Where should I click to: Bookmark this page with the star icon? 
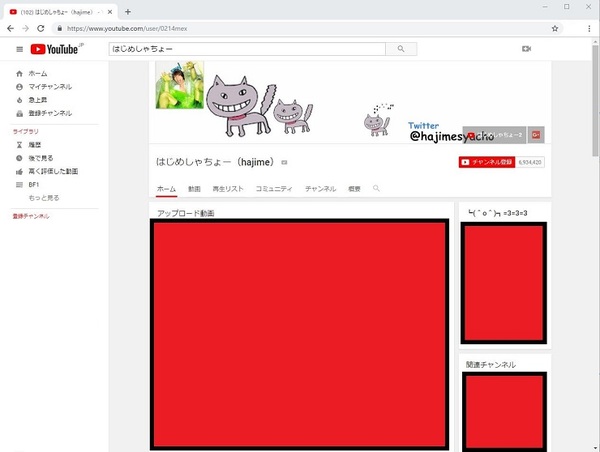(555, 29)
